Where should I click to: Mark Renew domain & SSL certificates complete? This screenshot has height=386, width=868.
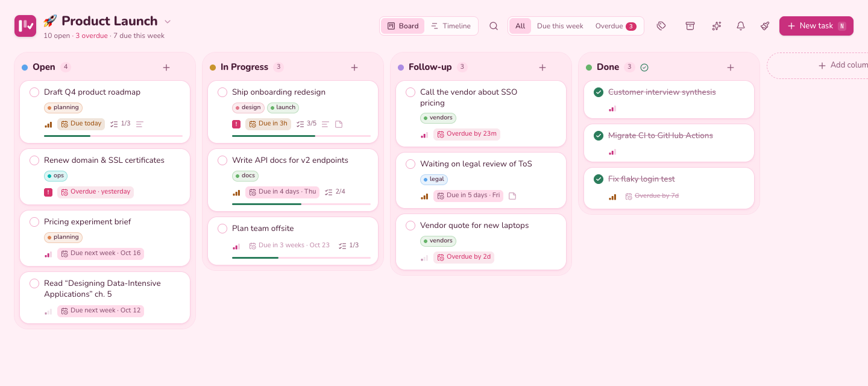pyautogui.click(x=34, y=160)
